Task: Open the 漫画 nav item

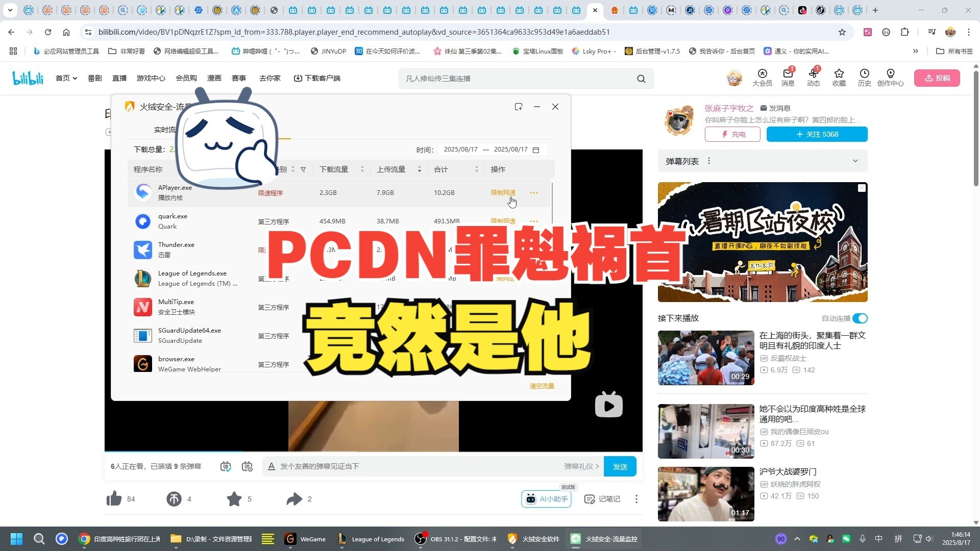Action: pyautogui.click(x=214, y=78)
